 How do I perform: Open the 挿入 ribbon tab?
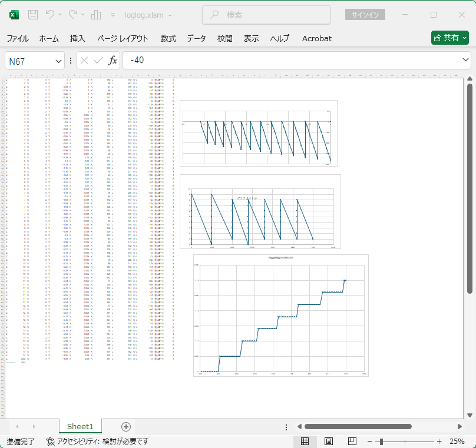point(77,38)
